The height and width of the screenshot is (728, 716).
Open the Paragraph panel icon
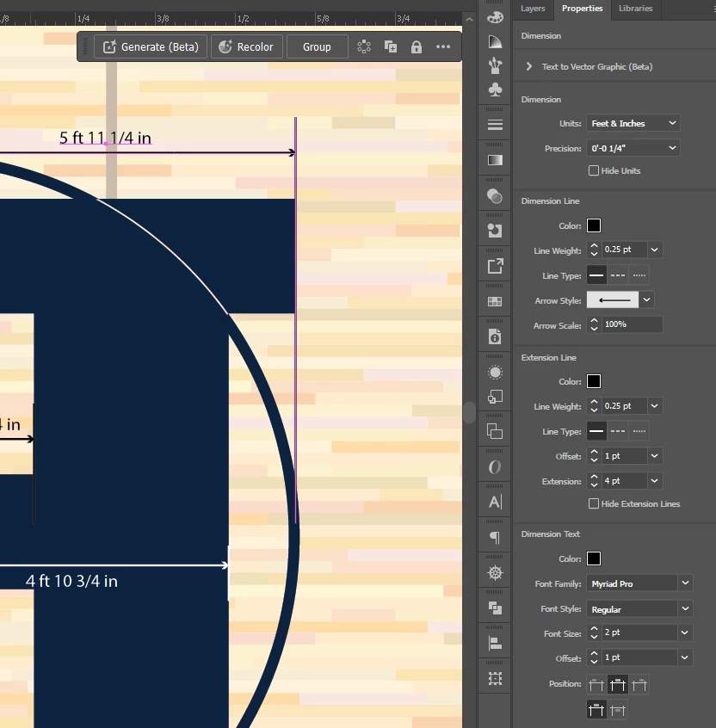pos(495,537)
